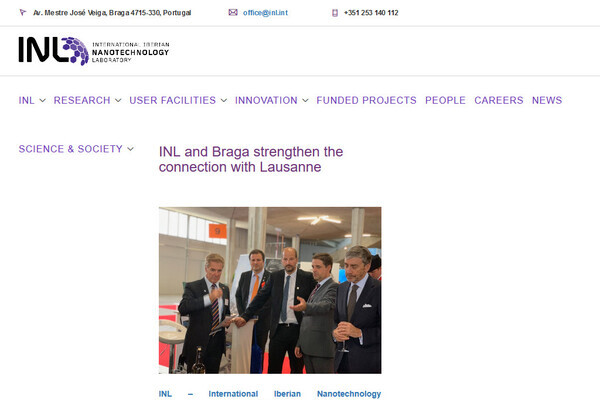Click the phone number +351 253 140 112
This screenshot has height=400, width=600.
click(x=371, y=13)
